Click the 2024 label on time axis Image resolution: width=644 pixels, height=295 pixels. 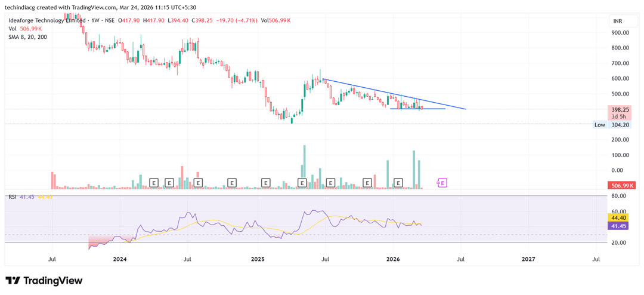120,259
